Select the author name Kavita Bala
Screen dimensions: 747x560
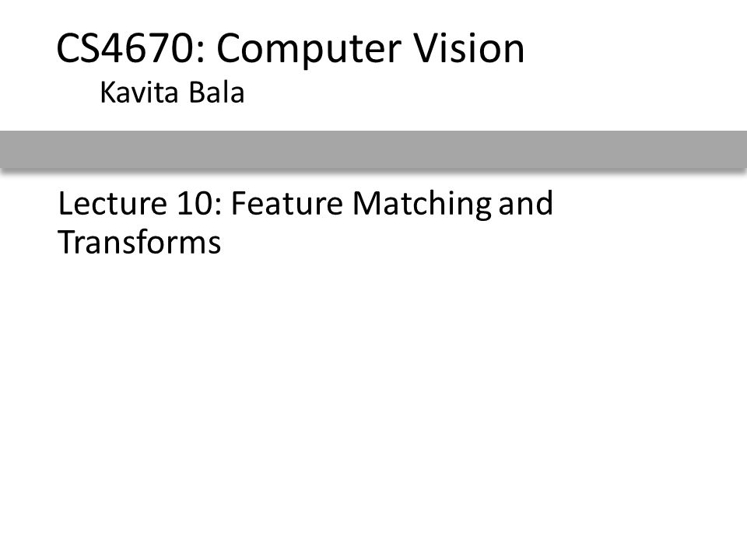pos(172,93)
